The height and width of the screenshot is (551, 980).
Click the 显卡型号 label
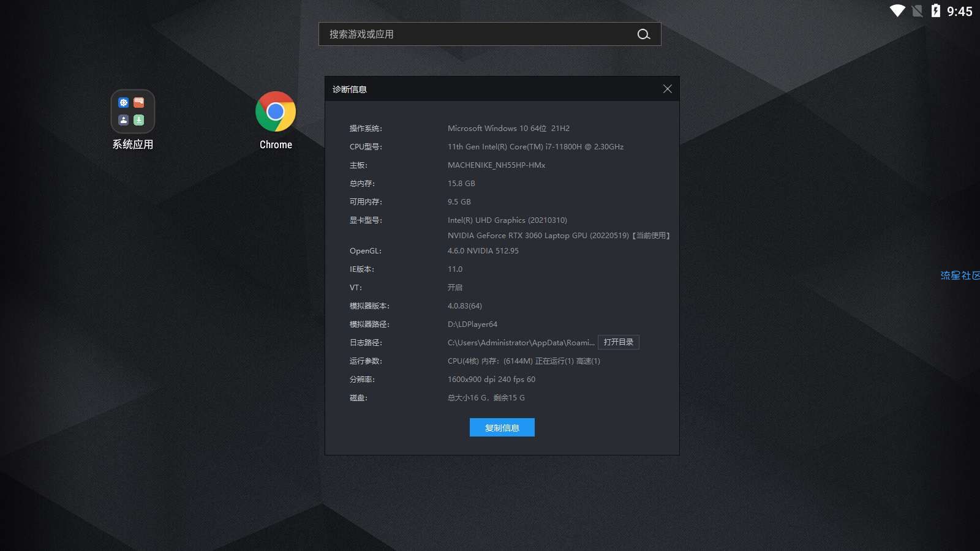[x=366, y=220]
